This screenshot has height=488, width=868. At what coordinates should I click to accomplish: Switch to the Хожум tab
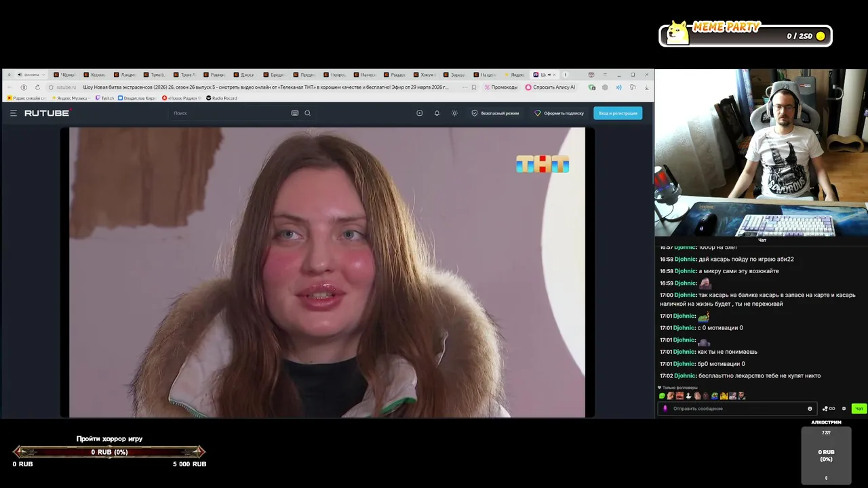pyautogui.click(x=424, y=75)
